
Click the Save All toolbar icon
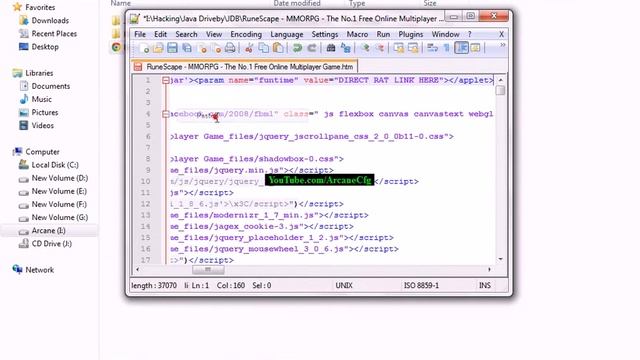tap(187, 48)
